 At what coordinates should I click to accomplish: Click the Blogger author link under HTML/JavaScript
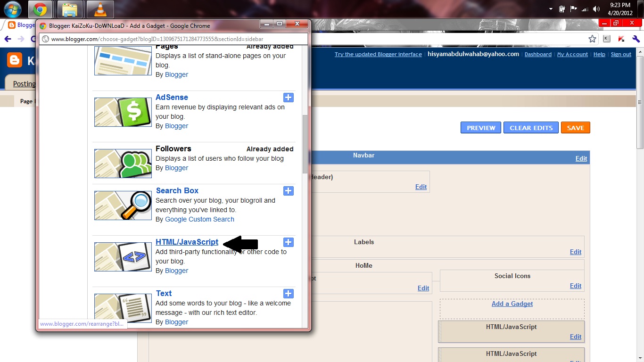click(x=176, y=271)
